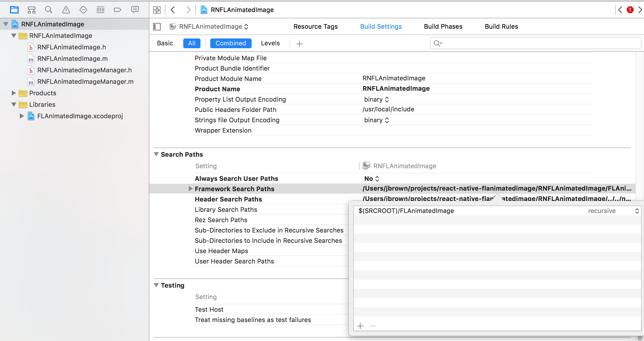
Task: Collapse the Search Paths section
Action: (x=156, y=154)
